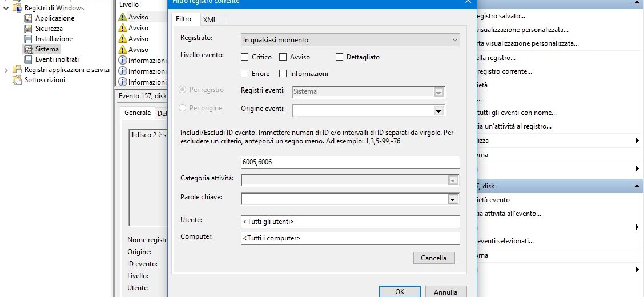Click OK to apply the filter

coord(400,292)
